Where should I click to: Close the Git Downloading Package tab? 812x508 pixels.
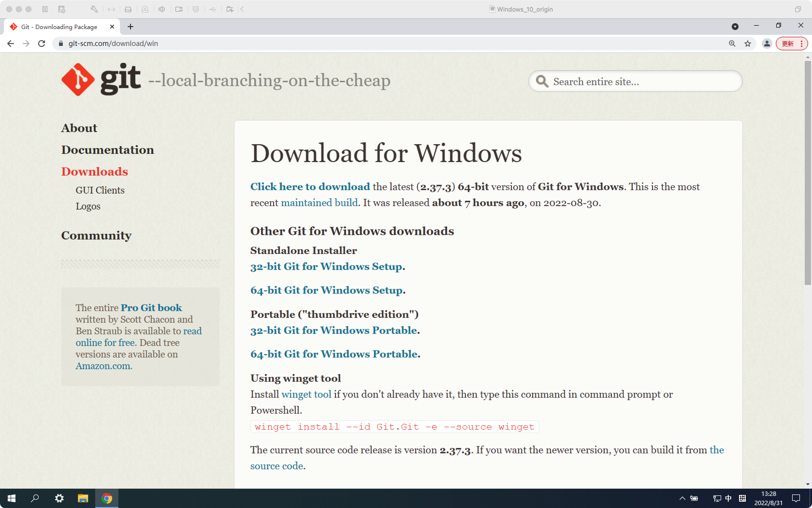click(112, 27)
